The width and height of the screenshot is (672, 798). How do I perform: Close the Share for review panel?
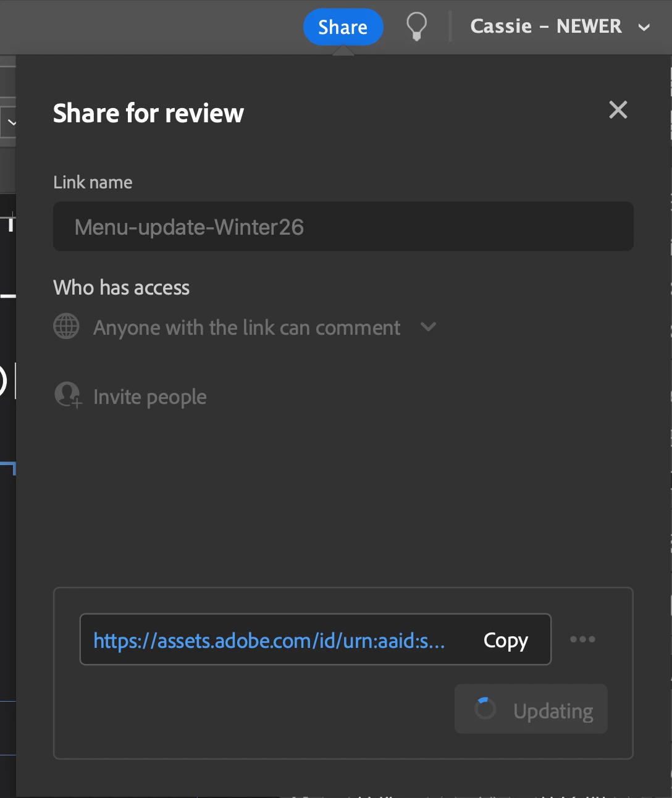[x=618, y=110]
